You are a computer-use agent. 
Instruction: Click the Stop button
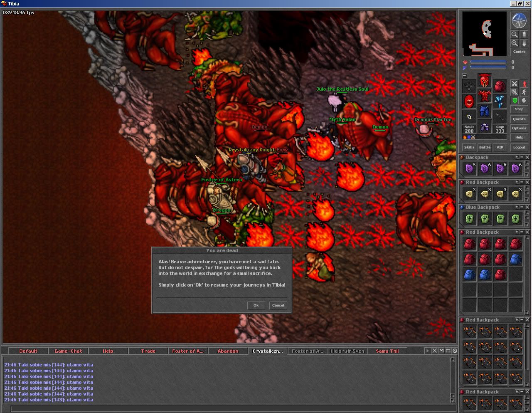tap(519, 109)
